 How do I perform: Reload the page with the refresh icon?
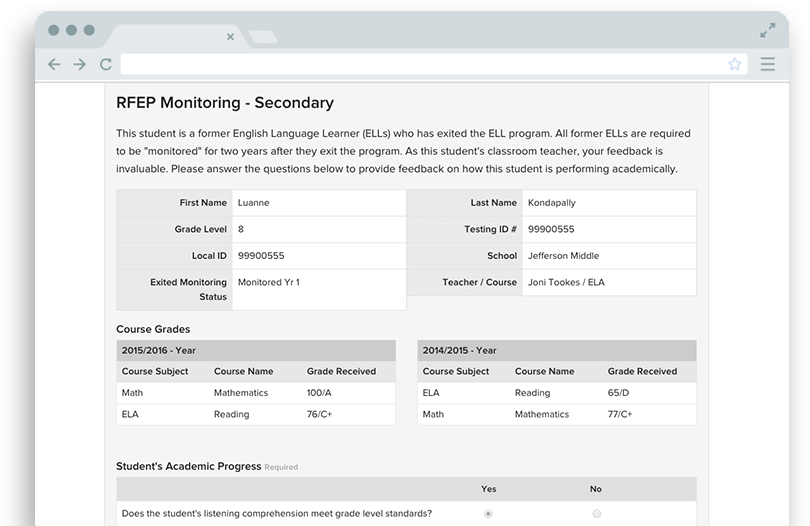coord(106,64)
